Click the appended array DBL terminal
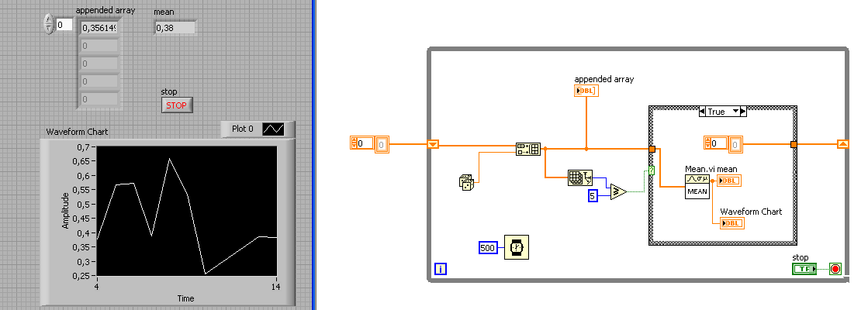The width and height of the screenshot is (868, 310). click(x=586, y=91)
